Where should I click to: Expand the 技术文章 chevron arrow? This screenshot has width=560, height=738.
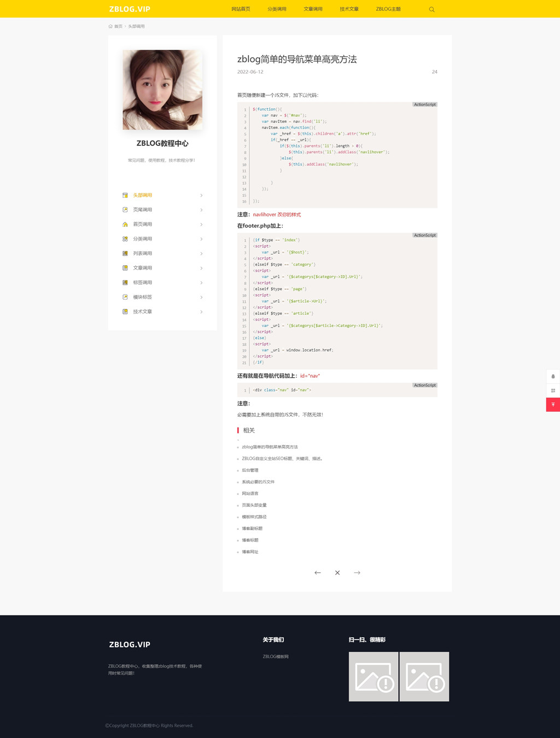click(201, 312)
